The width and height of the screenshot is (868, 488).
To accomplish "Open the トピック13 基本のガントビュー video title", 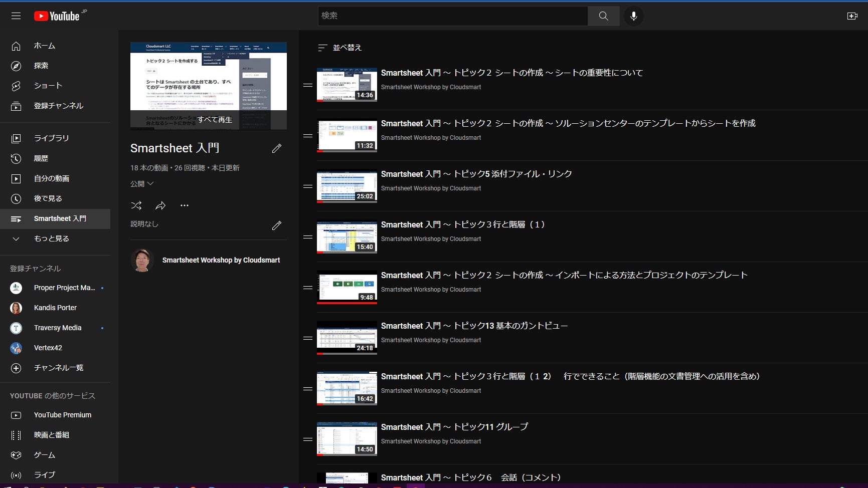I will pos(474,326).
